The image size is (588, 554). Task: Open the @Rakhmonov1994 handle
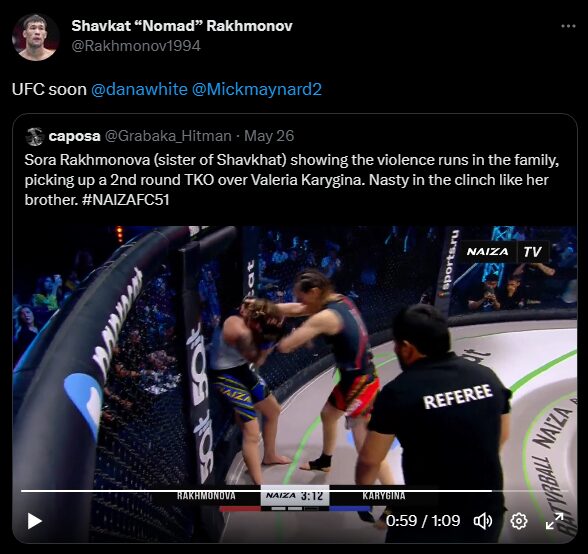tap(136, 46)
